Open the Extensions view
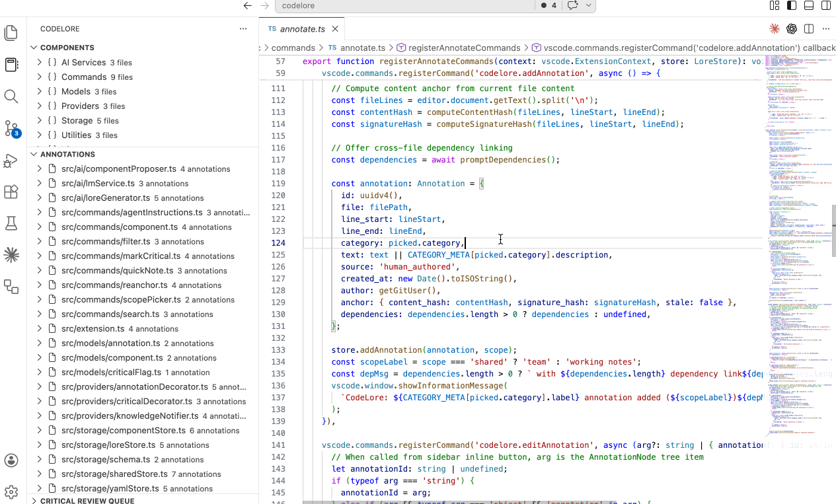 pyautogui.click(x=11, y=192)
